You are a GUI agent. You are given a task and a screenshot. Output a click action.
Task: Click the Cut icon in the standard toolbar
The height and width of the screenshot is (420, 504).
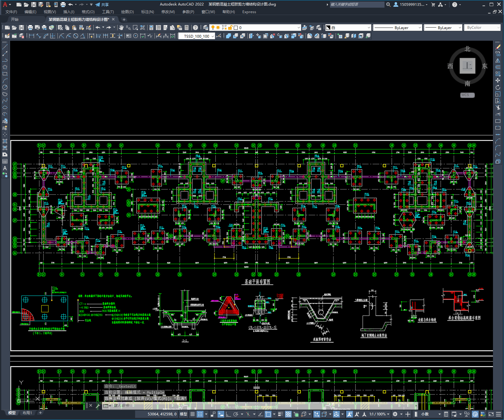pyautogui.click(x=60, y=28)
